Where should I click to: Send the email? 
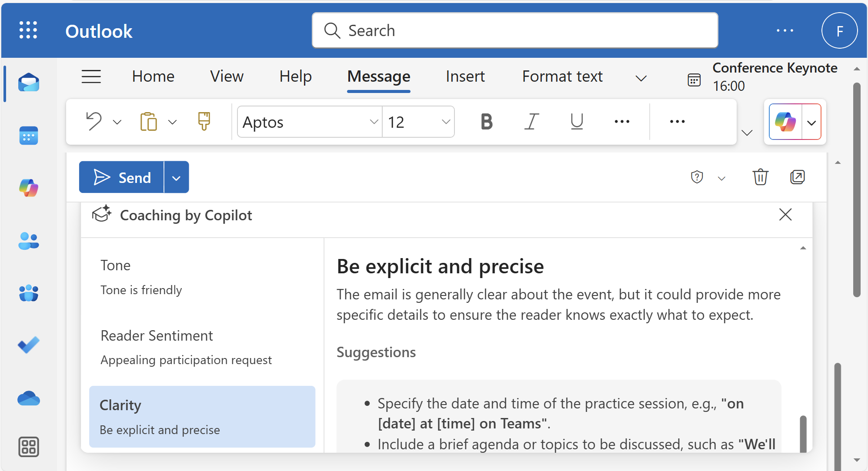pyautogui.click(x=121, y=177)
